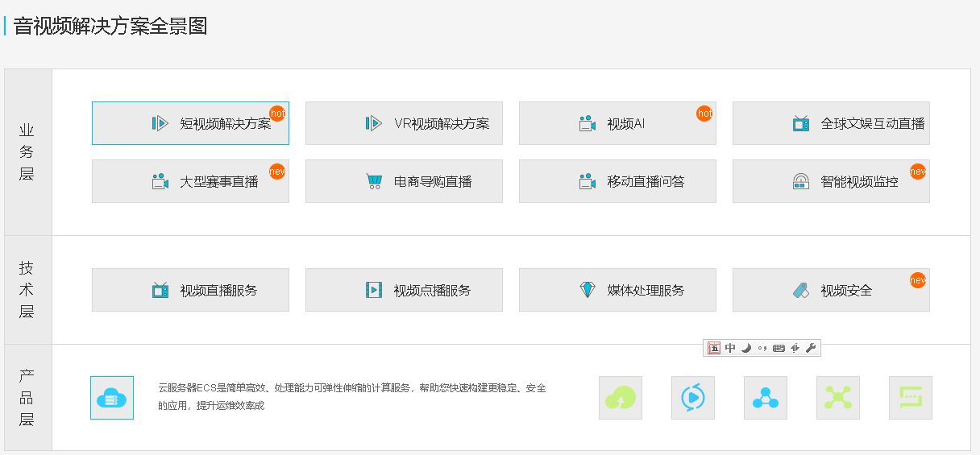
Task: Select the circular play-refresh product icon
Action: pos(693,398)
